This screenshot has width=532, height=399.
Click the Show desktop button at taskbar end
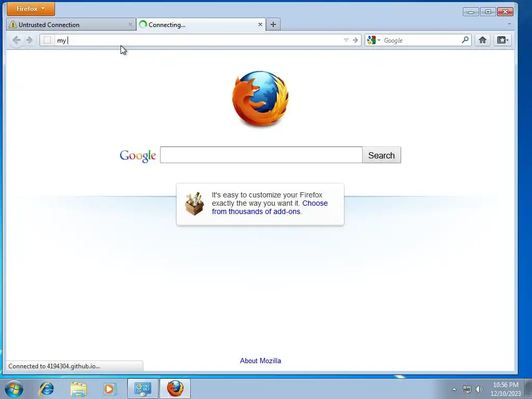(x=529, y=389)
